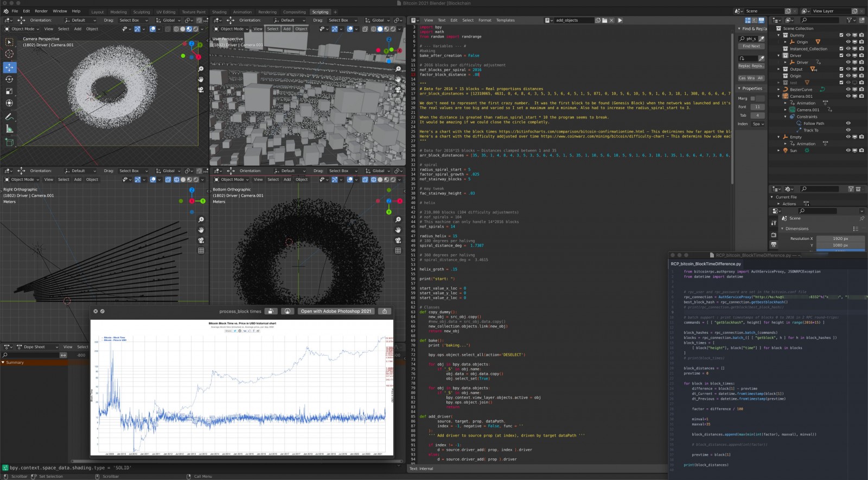Open the Templates menu in text editor
The height and width of the screenshot is (480, 868).
[505, 20]
